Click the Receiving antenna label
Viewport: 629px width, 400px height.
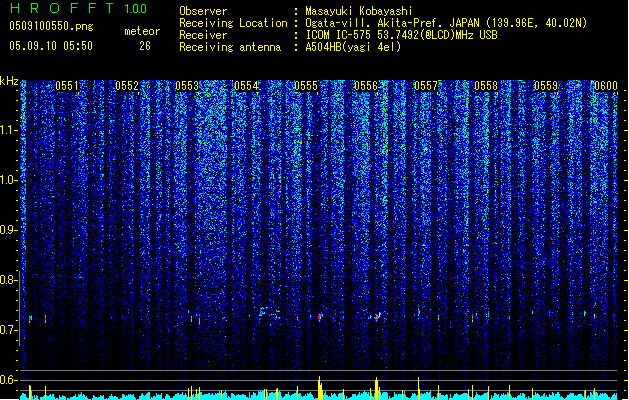[x=230, y=47]
